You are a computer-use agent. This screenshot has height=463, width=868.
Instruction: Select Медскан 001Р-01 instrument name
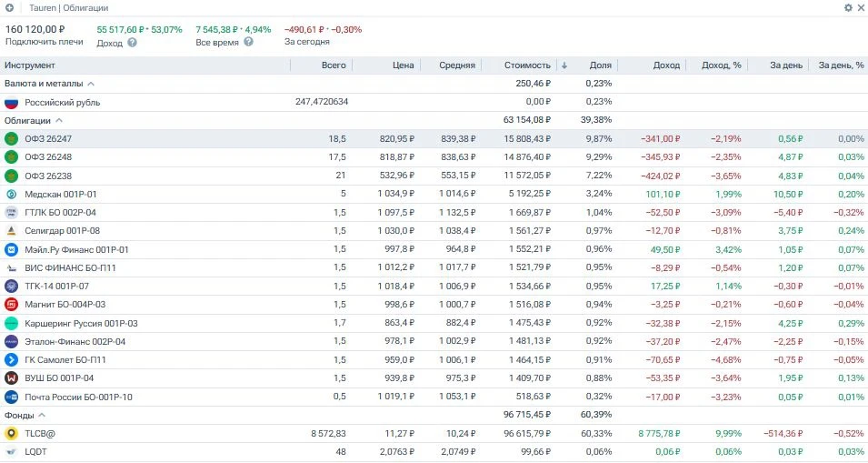point(61,195)
